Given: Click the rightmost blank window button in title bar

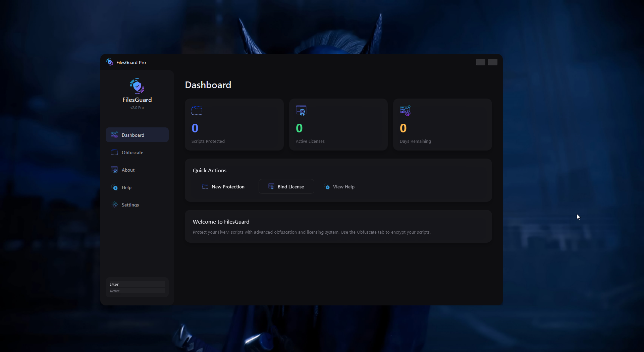Looking at the screenshot, I should [x=492, y=62].
